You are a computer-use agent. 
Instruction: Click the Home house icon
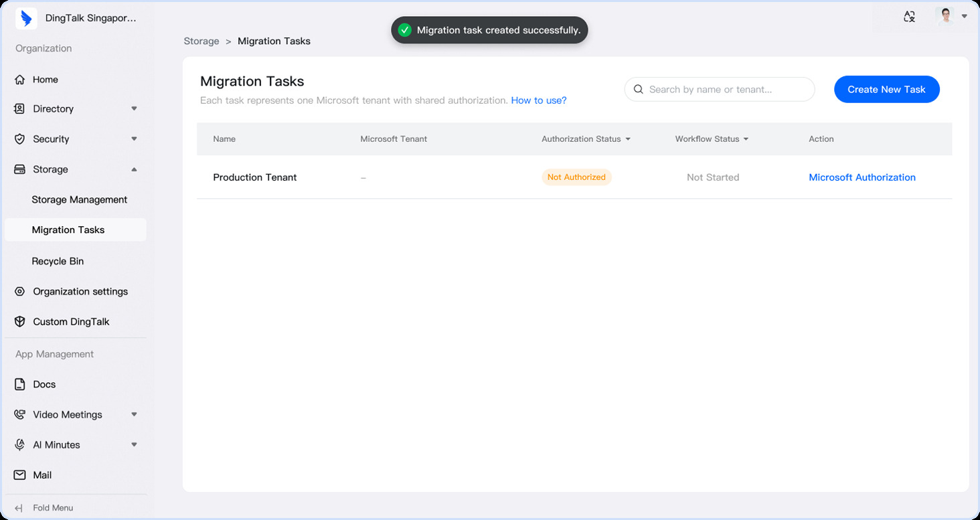click(20, 80)
